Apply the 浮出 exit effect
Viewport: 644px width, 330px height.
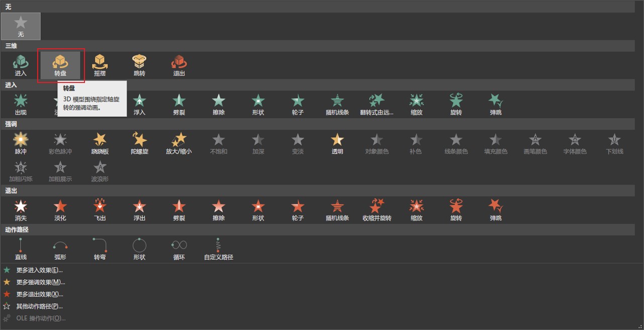(139, 210)
